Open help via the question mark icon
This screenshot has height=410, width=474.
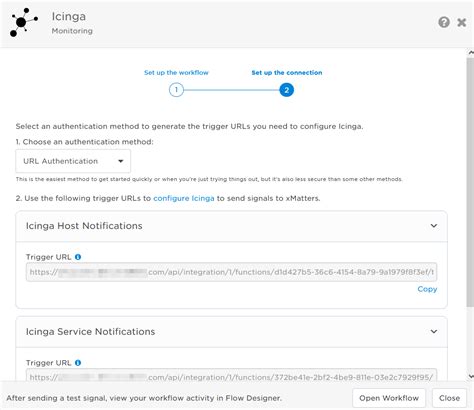pos(444,22)
